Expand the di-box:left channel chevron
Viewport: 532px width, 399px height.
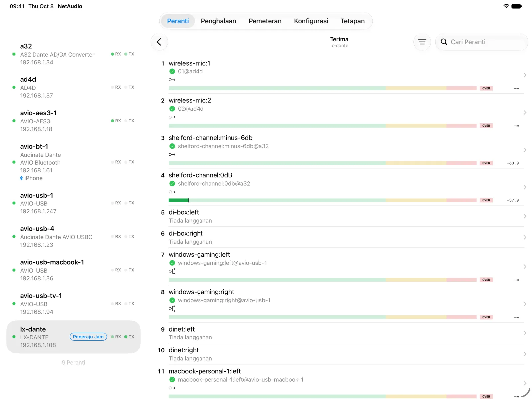point(525,216)
